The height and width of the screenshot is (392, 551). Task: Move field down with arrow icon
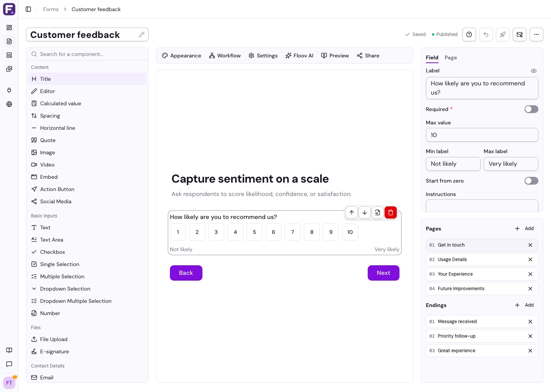coord(364,212)
